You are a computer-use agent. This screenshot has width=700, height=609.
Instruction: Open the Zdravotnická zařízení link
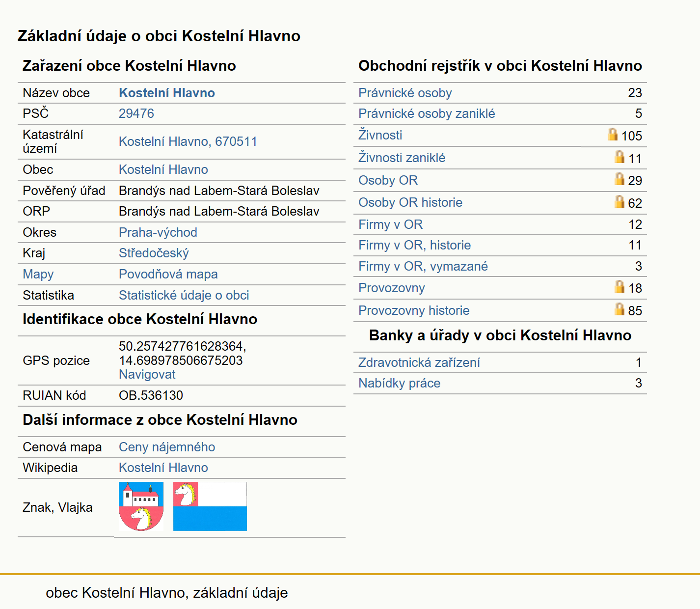point(419,362)
